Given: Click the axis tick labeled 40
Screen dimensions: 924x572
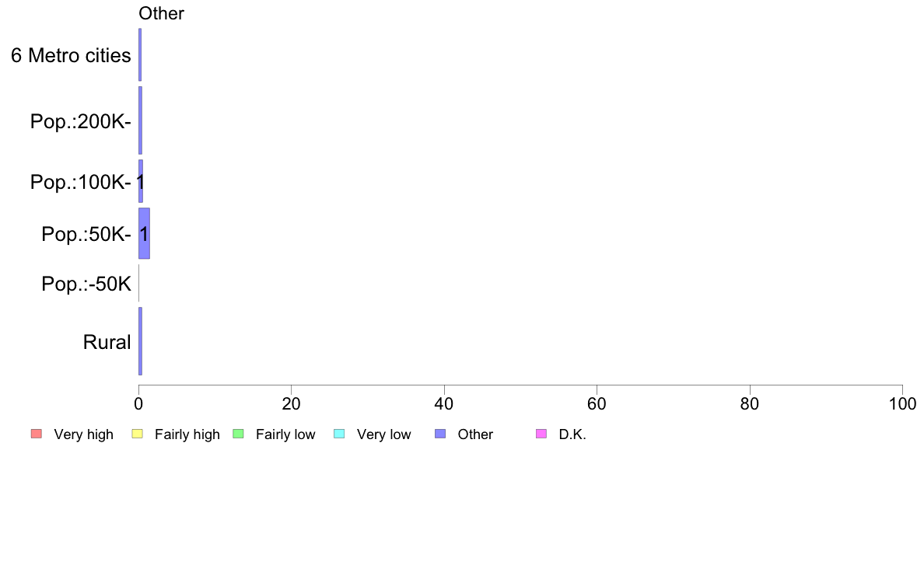Looking at the screenshot, I should (x=444, y=403).
